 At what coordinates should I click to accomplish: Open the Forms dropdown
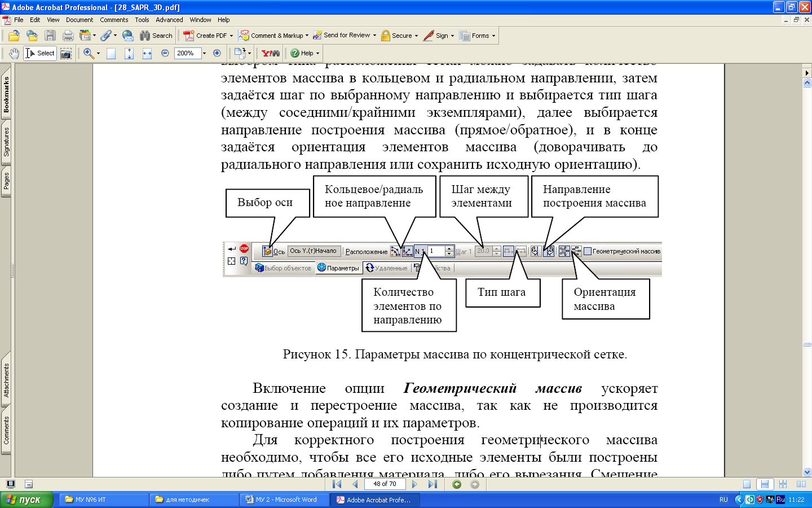(x=477, y=36)
